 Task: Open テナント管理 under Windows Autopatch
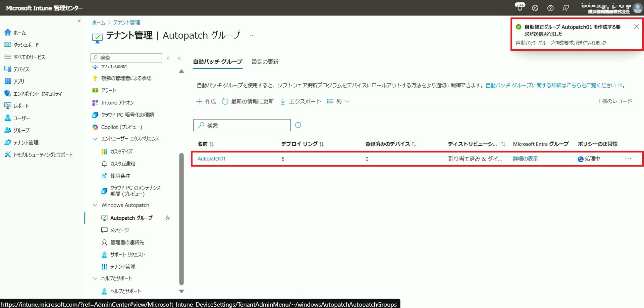pyautogui.click(x=123, y=267)
